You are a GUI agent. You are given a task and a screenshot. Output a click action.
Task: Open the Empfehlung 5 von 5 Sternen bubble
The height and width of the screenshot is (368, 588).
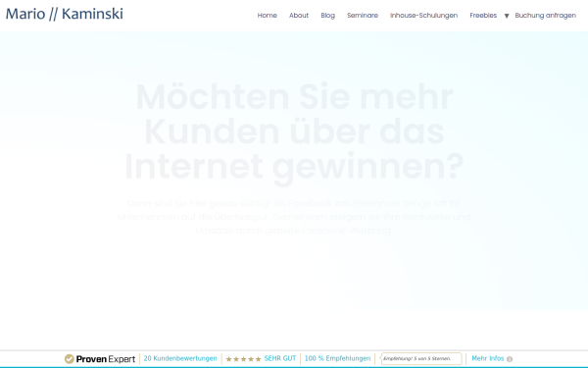coord(421,358)
